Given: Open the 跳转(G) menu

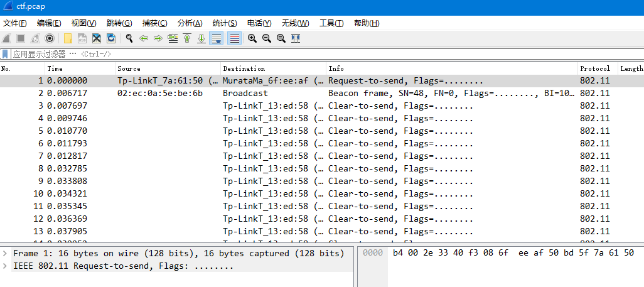Looking at the screenshot, I should coord(119,23).
